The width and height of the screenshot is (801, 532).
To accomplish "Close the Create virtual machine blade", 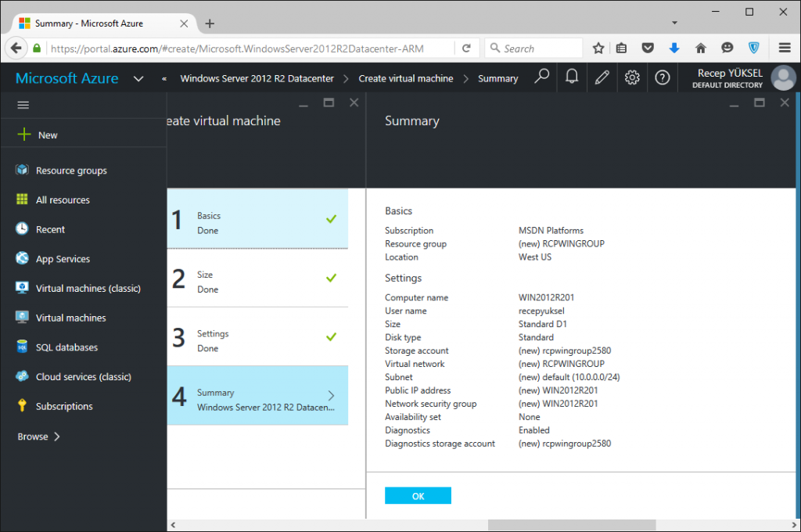I will click(354, 102).
